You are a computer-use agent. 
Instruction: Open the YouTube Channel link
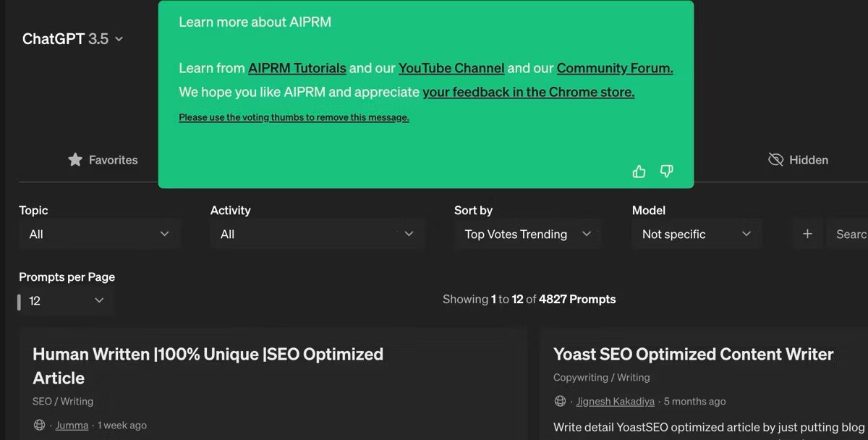(x=451, y=68)
